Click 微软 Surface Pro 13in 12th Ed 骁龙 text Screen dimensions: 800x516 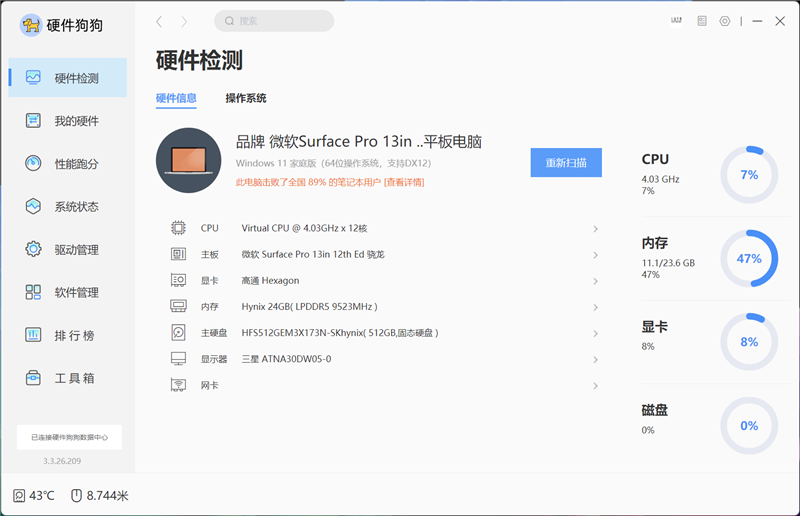pos(313,254)
